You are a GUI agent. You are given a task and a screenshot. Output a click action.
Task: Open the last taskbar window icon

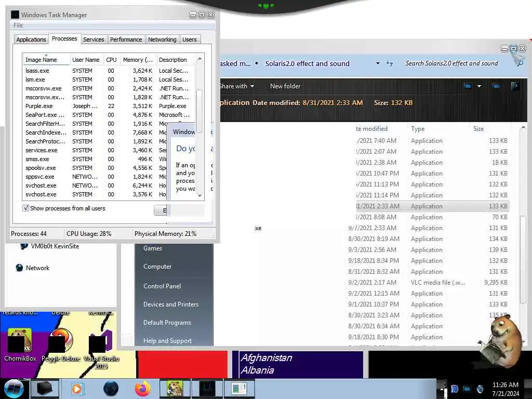click(x=239, y=389)
